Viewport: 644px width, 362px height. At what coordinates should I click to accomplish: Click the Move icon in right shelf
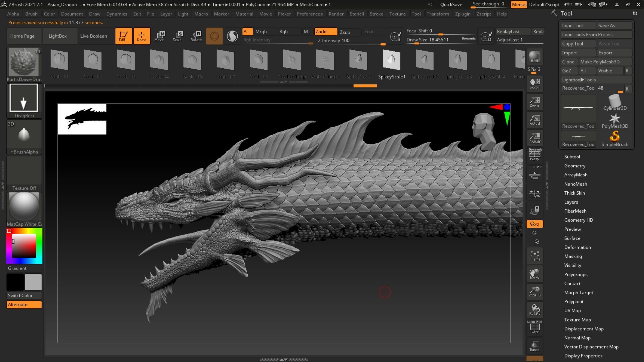coord(535,274)
